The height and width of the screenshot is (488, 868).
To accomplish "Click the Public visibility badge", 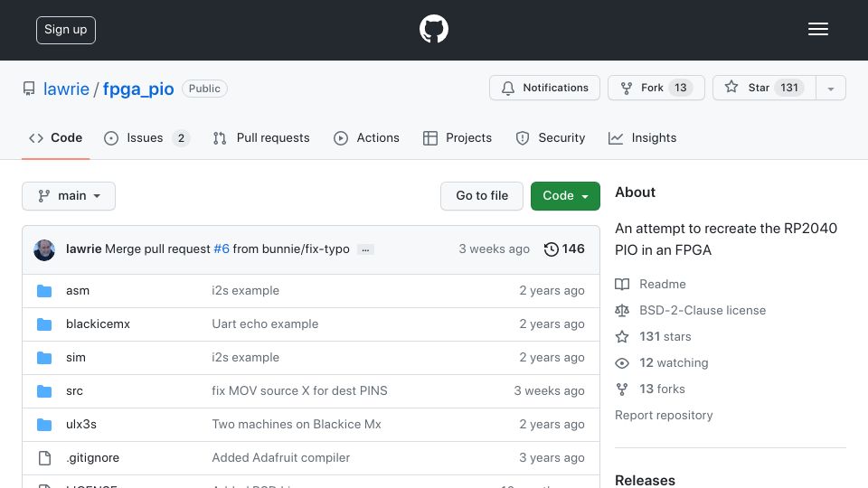I will (x=204, y=89).
